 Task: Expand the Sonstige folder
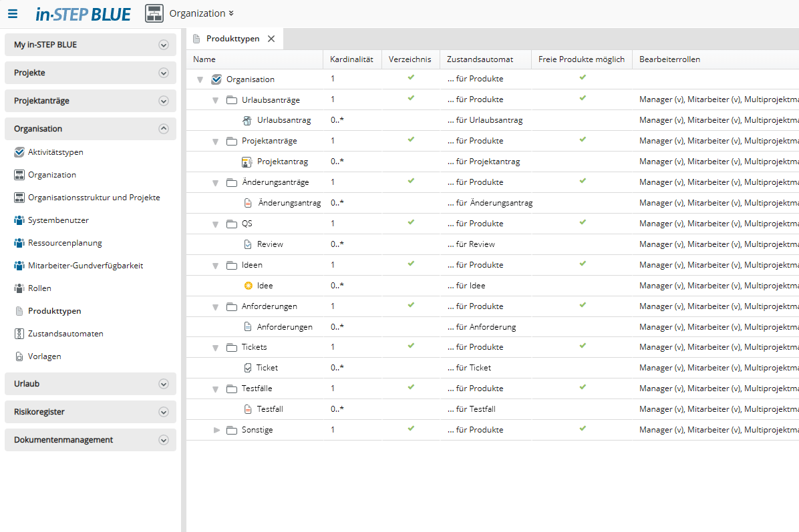tap(216, 430)
